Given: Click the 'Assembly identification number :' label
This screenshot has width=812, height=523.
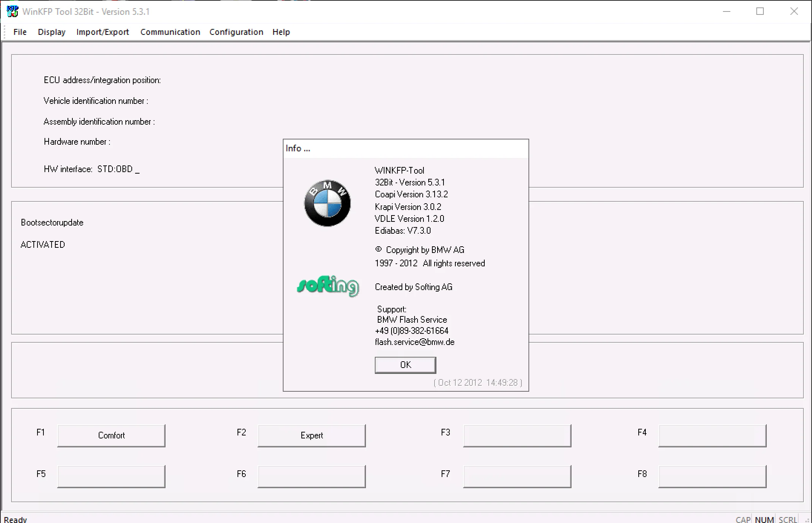Looking at the screenshot, I should coord(99,122).
